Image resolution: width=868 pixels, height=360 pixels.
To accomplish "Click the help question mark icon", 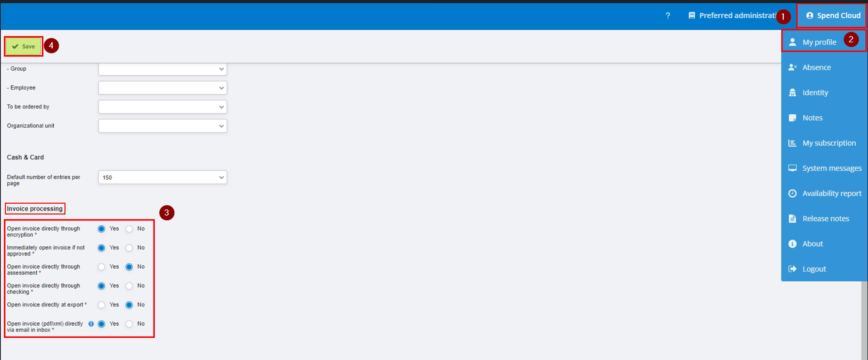I will point(667,16).
